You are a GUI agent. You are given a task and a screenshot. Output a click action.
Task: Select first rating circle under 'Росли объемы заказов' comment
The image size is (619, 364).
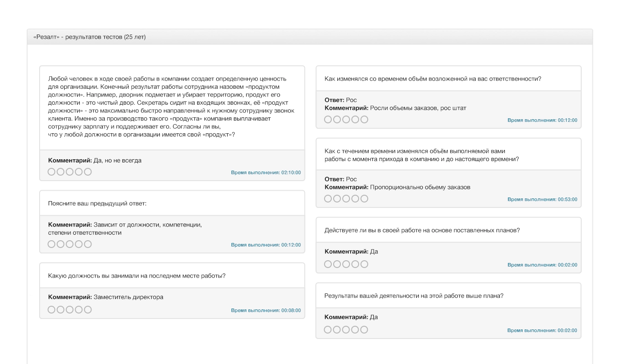(x=328, y=119)
